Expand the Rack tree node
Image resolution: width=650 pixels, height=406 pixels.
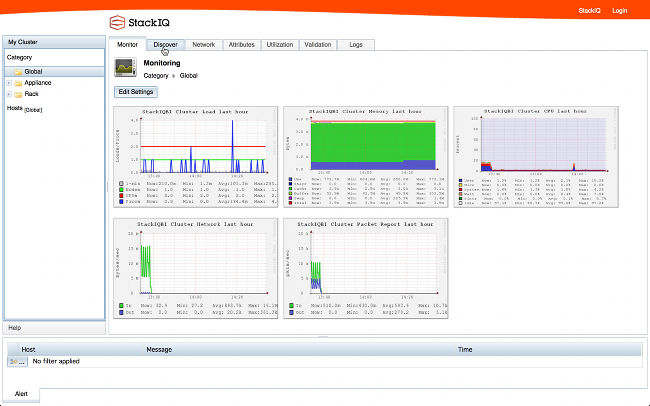coord(9,94)
